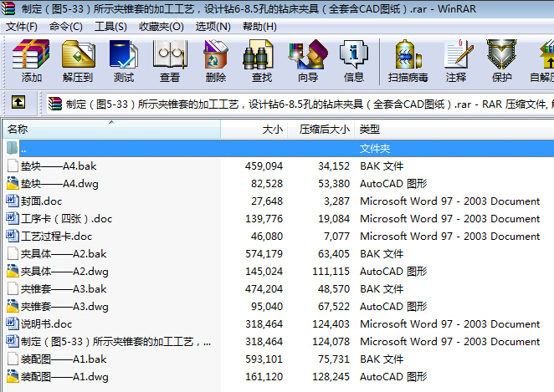Click the Virus Scan (扫描病毒) icon
Image resolution: width=554 pixels, height=392 pixels.
pyautogui.click(x=408, y=54)
